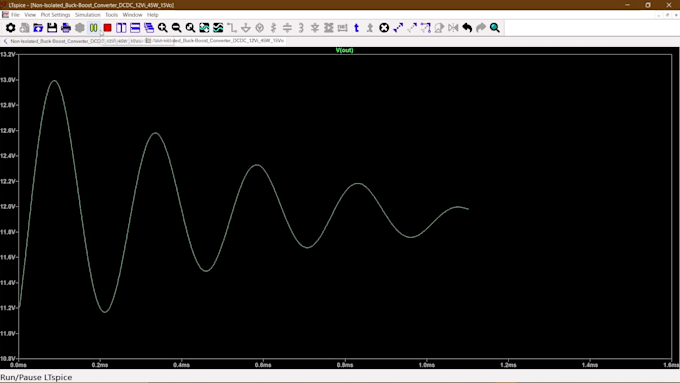Screen dimensions: 680x383
Task: Click the blue Duplicate arrows icon
Action: [398, 28]
